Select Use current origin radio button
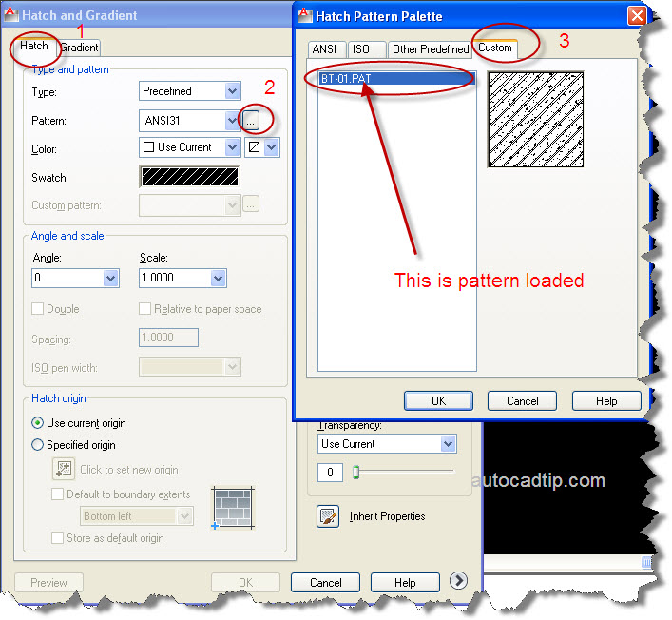This screenshot has height=620, width=672. click(x=38, y=423)
